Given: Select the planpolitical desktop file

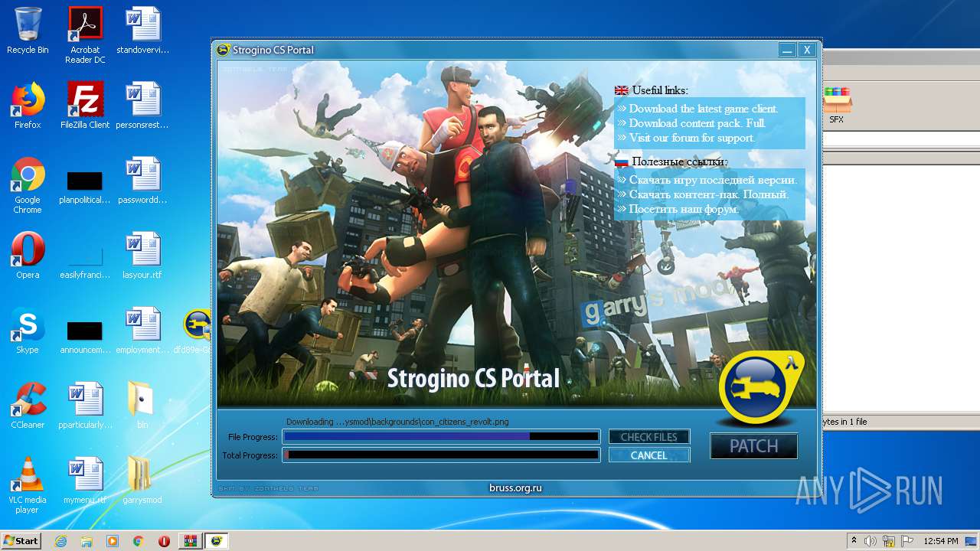Looking at the screenshot, I should click(x=85, y=185).
